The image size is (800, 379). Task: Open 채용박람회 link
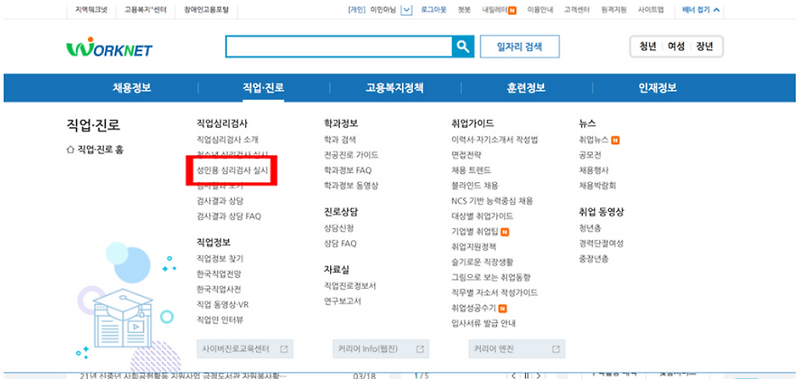pos(597,185)
